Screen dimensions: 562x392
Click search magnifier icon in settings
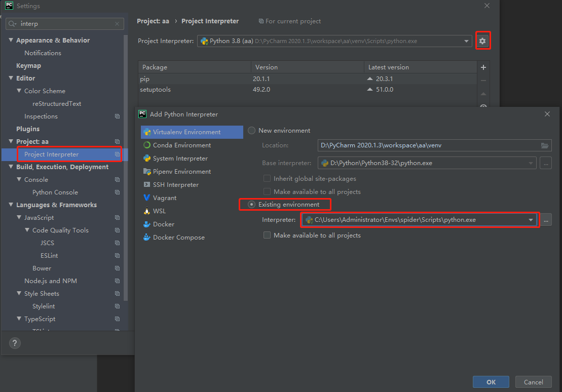[13, 24]
